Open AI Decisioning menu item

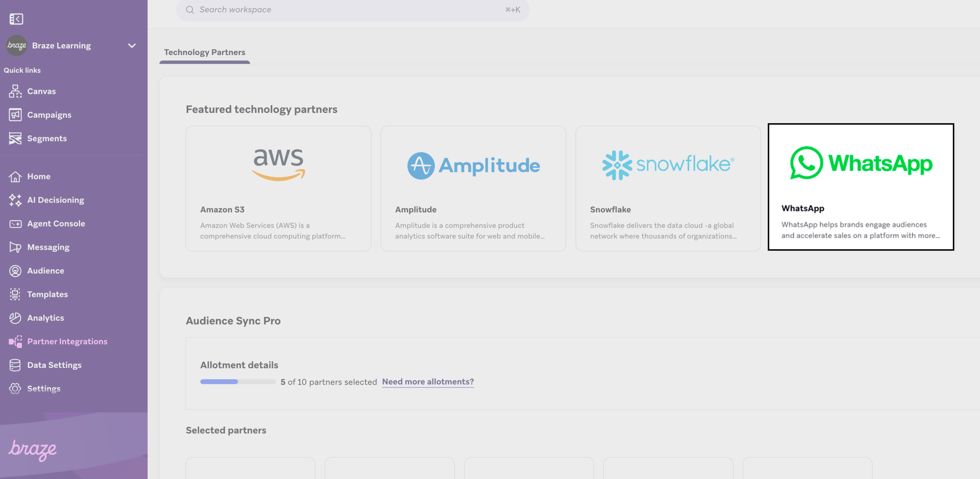click(56, 200)
